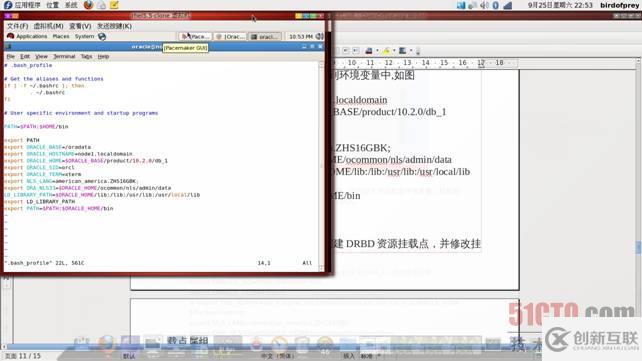Expand the highlighting color dropdown arrow
The width and height of the screenshot is (642, 361).
click(394, 51)
